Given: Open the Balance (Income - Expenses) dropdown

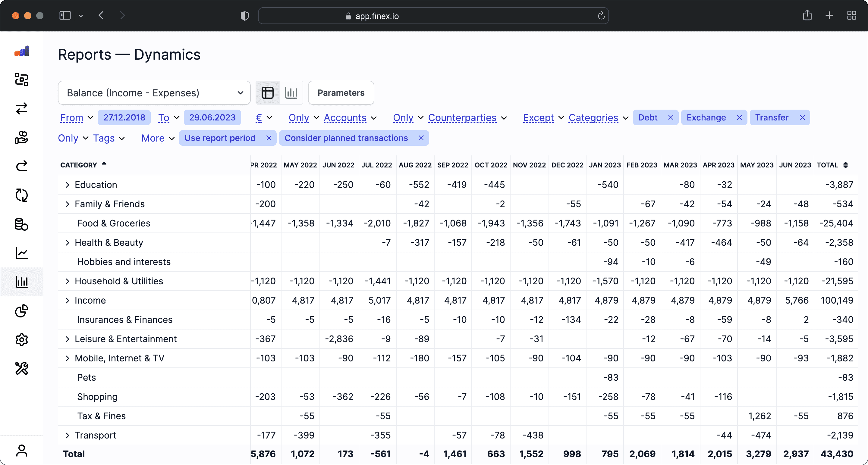Looking at the screenshot, I should (x=154, y=92).
